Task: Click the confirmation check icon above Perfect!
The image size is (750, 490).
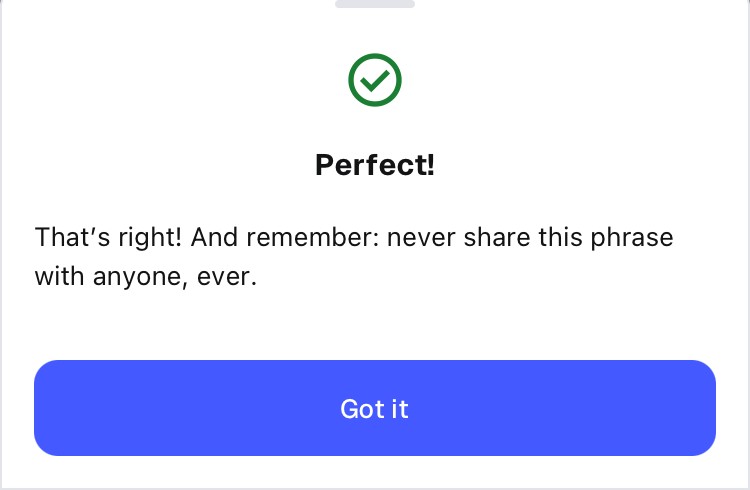Action: (x=375, y=81)
